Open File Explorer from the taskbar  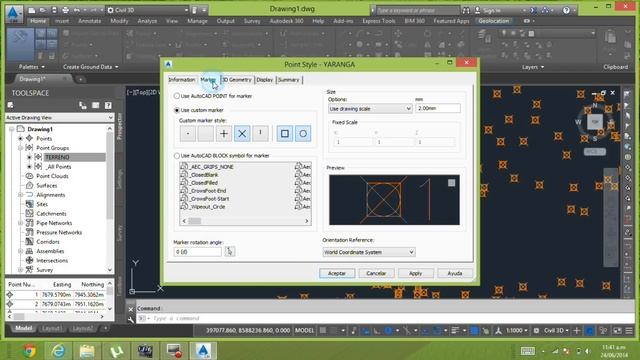coord(87,351)
